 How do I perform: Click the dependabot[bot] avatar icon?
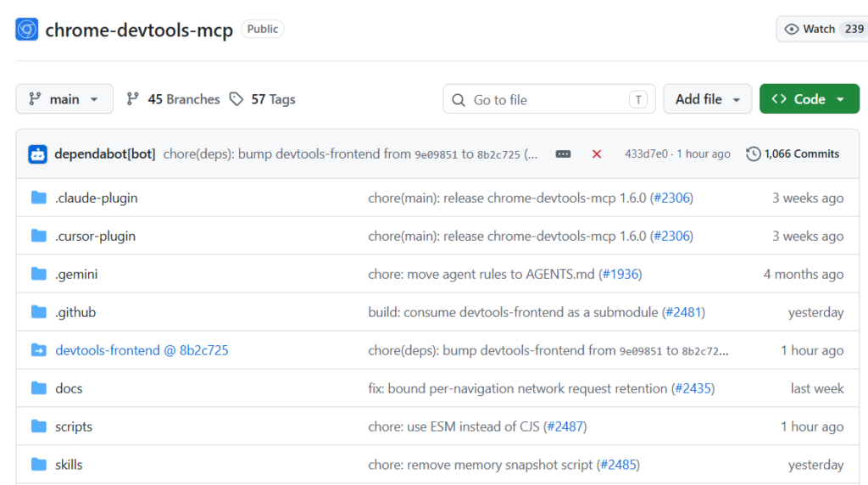(37, 154)
